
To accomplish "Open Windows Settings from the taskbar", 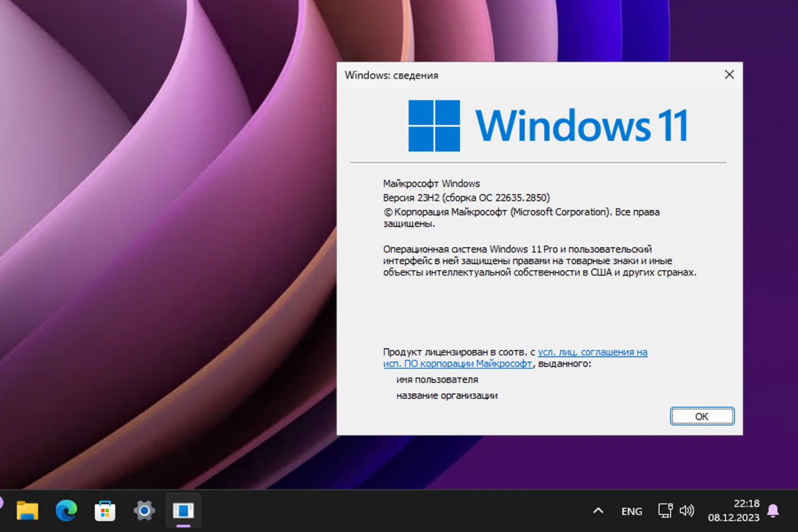I will pyautogui.click(x=144, y=510).
